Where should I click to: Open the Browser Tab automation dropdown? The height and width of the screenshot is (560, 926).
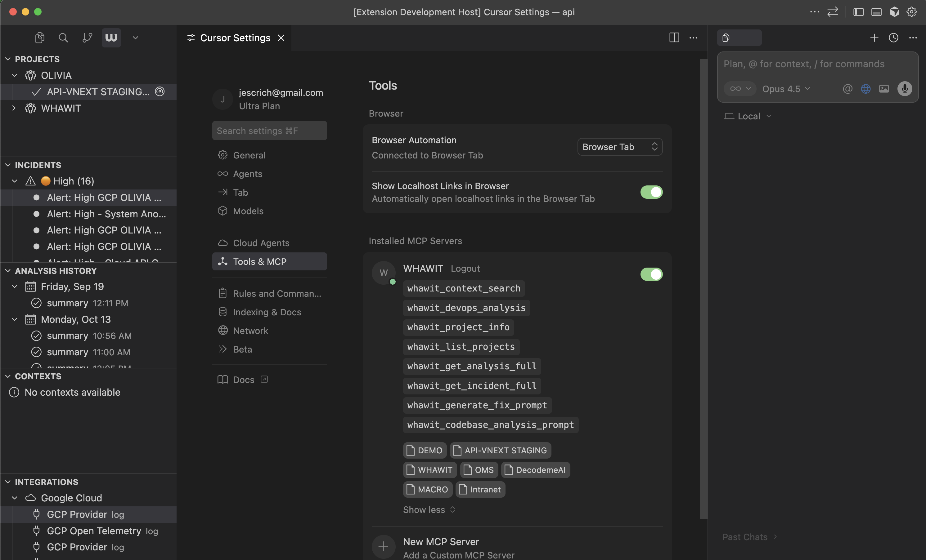pyautogui.click(x=620, y=147)
